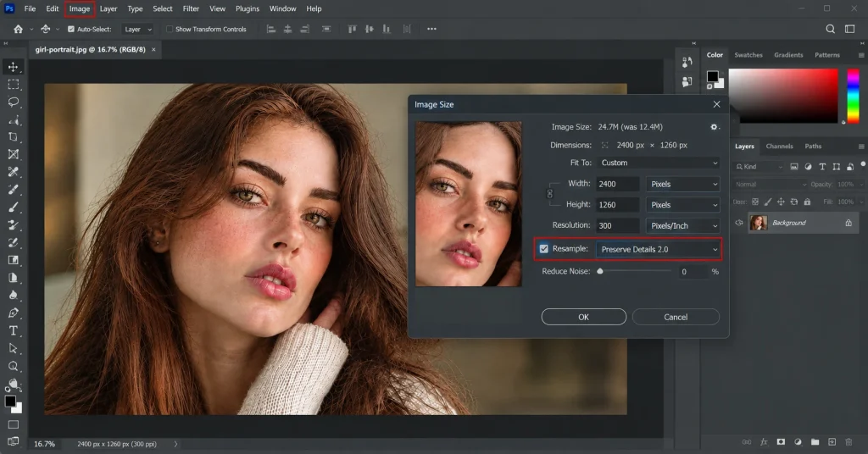Click Align top edges icon

pos(352,29)
